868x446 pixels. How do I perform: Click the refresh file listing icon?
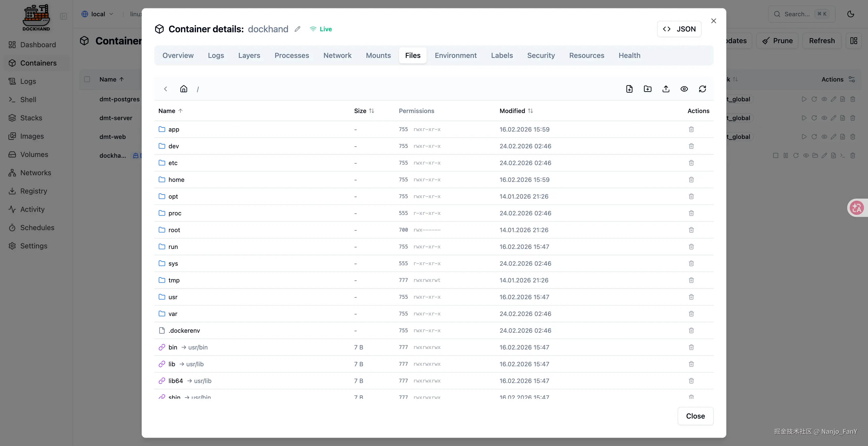[x=702, y=89]
